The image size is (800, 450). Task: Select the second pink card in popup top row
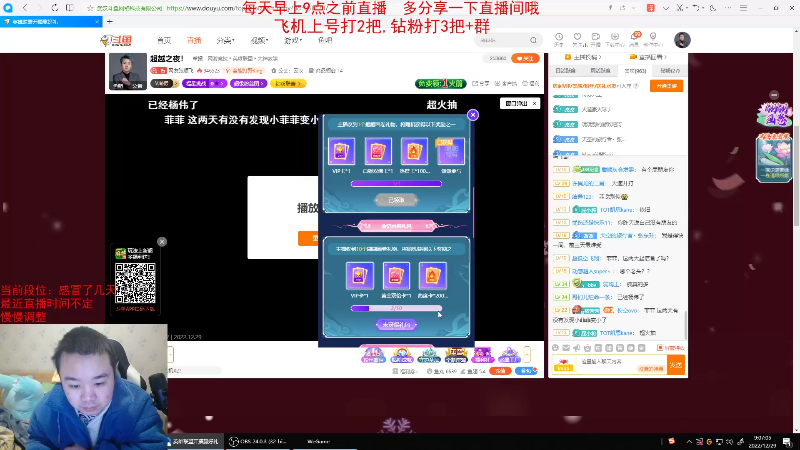pyautogui.click(x=378, y=151)
